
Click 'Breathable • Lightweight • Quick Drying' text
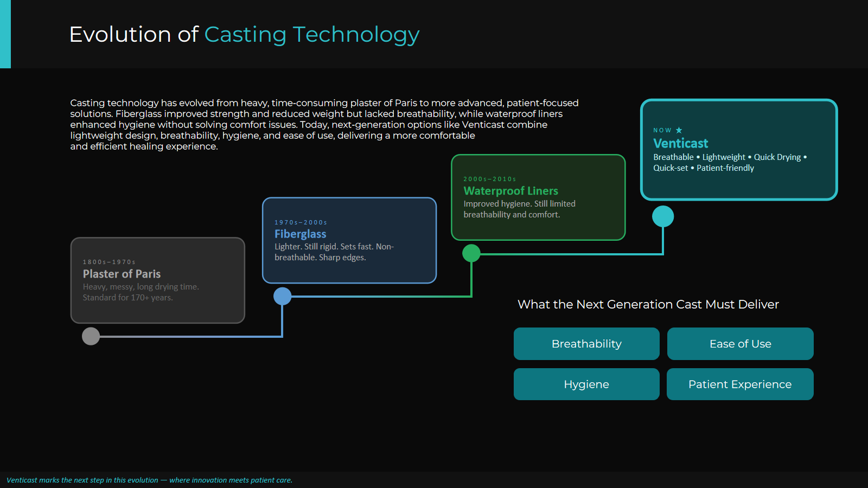click(727, 157)
